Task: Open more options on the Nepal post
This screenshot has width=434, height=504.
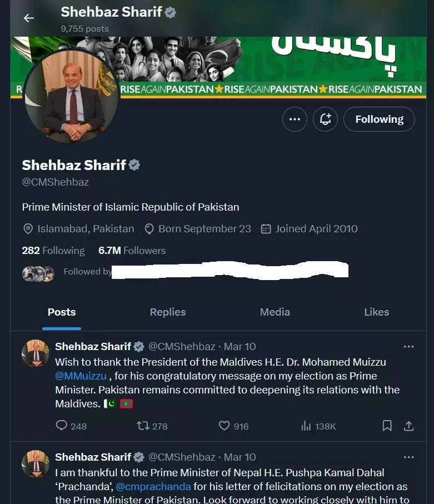Action: coord(408,457)
